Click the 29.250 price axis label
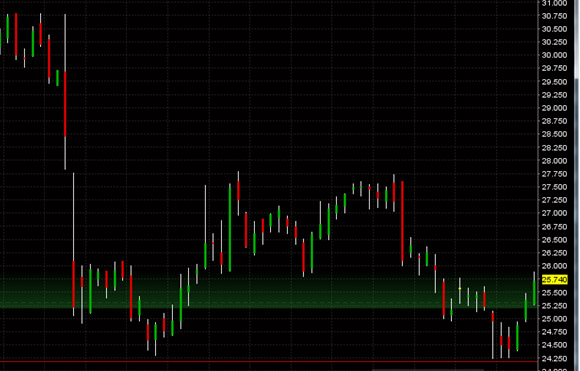Viewport: 580px width, 371px height. 554,95
